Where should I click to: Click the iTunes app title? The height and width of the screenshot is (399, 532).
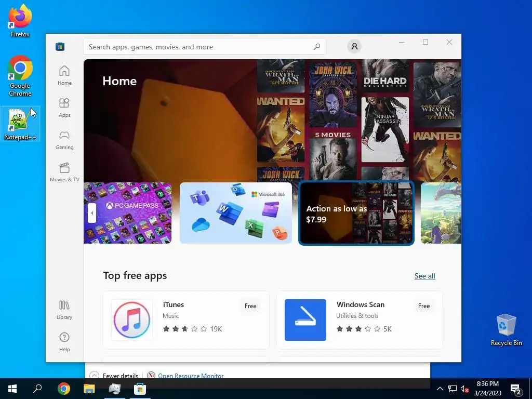click(x=174, y=304)
